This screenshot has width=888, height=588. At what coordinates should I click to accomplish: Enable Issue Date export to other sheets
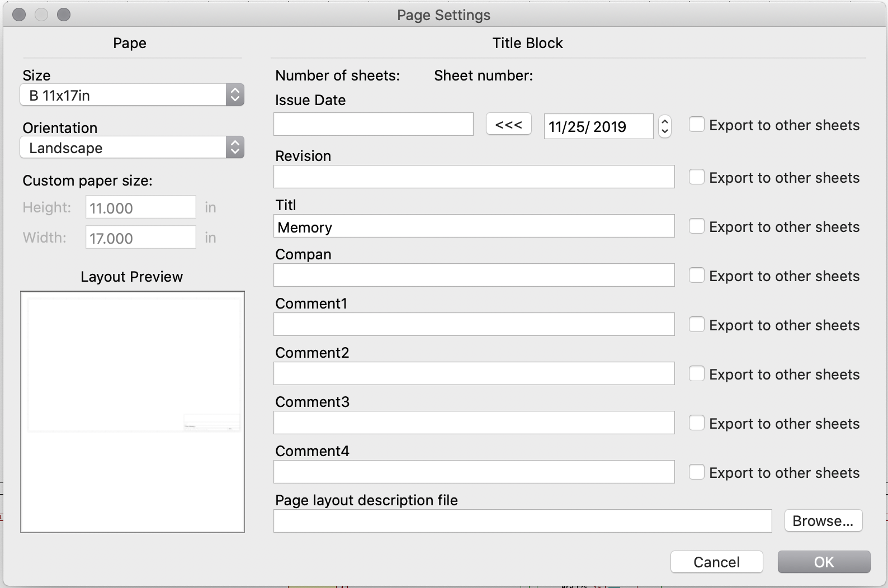coord(696,124)
